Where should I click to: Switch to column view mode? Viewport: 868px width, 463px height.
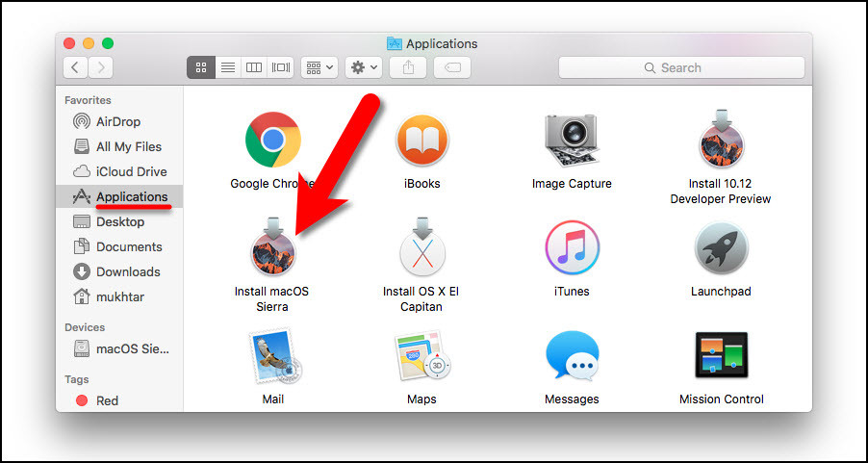254,67
